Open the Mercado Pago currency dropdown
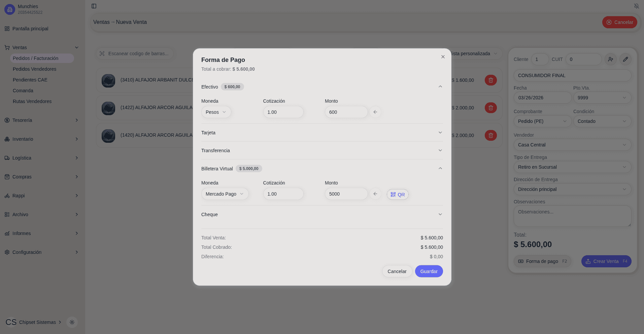Image resolution: width=644 pixels, height=334 pixels. click(x=225, y=194)
